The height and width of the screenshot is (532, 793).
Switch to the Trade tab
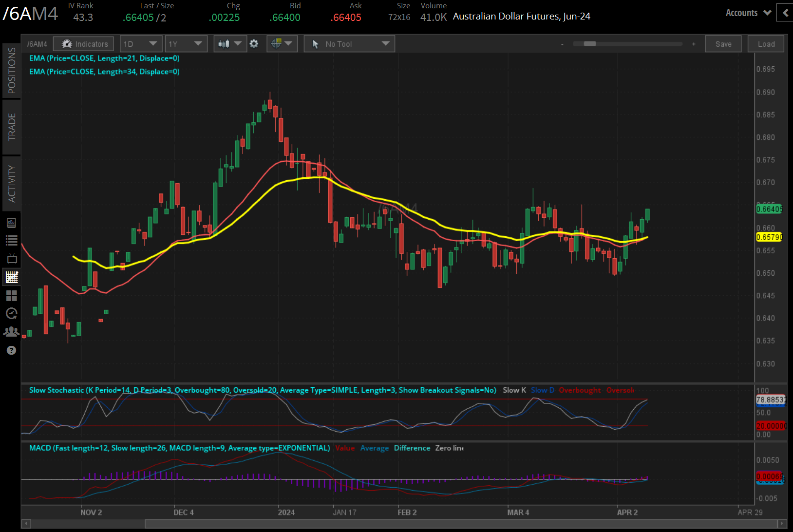tap(12, 127)
